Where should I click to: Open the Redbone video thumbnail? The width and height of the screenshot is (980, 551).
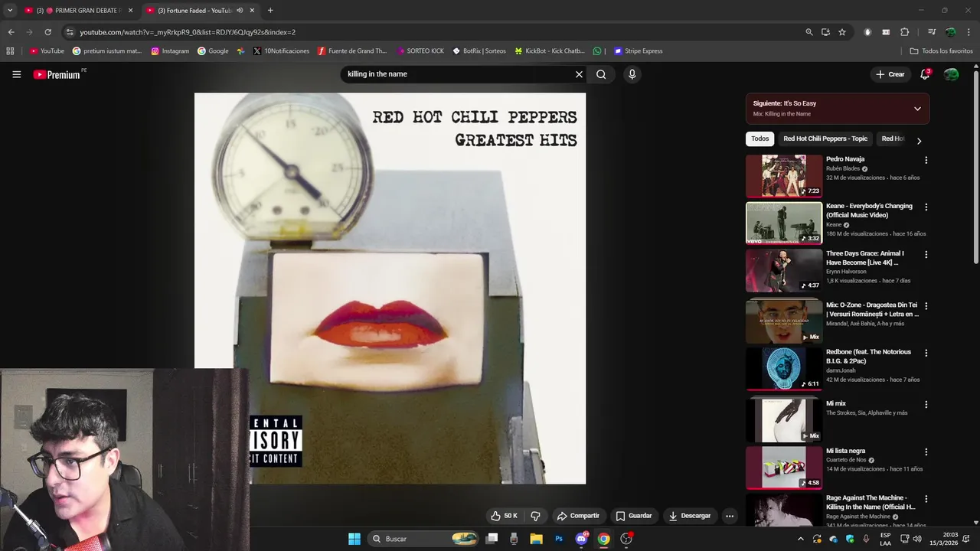[784, 369]
